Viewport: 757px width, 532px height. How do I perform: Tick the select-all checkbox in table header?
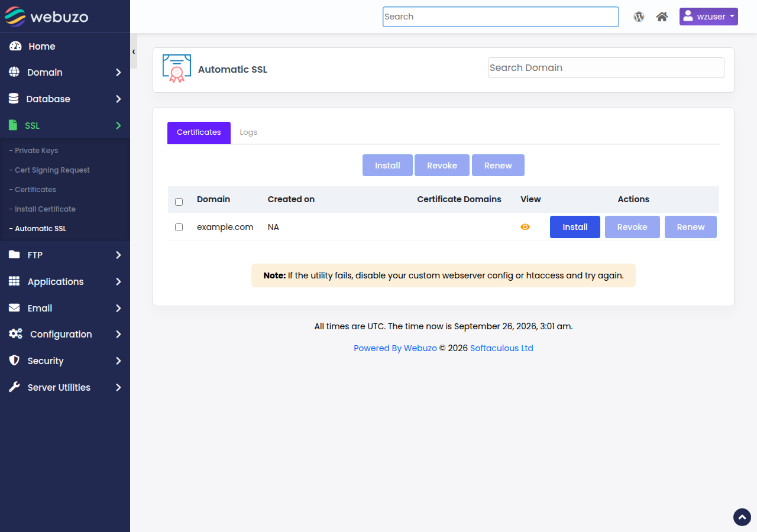click(x=179, y=202)
